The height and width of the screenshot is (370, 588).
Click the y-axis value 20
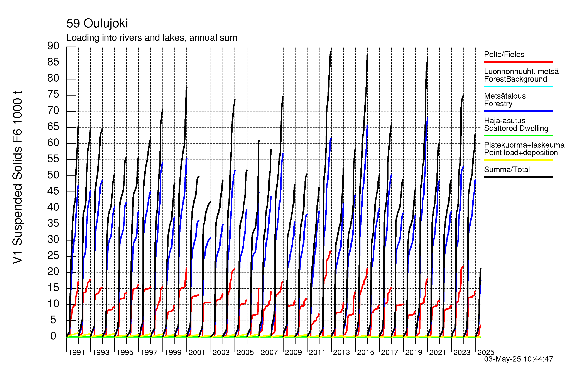tap(53, 272)
